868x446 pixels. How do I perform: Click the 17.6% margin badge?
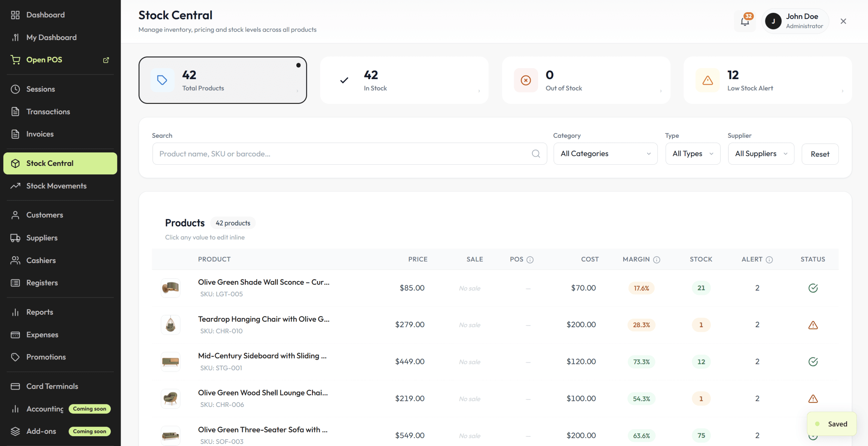point(642,288)
